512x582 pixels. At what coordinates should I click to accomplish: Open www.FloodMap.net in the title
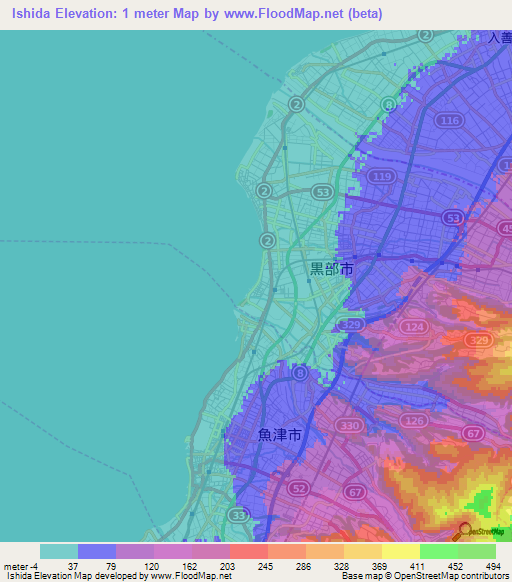pos(284,13)
